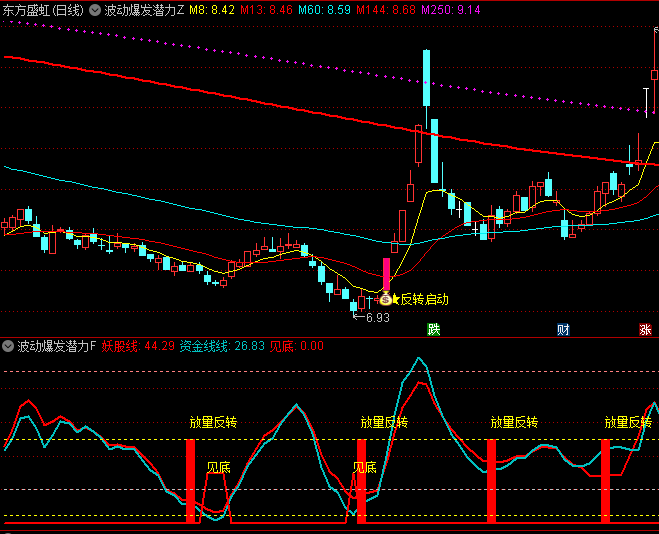The height and width of the screenshot is (534, 659).
Task: Click the pink reversal signal bar
Action: pyautogui.click(x=386, y=274)
